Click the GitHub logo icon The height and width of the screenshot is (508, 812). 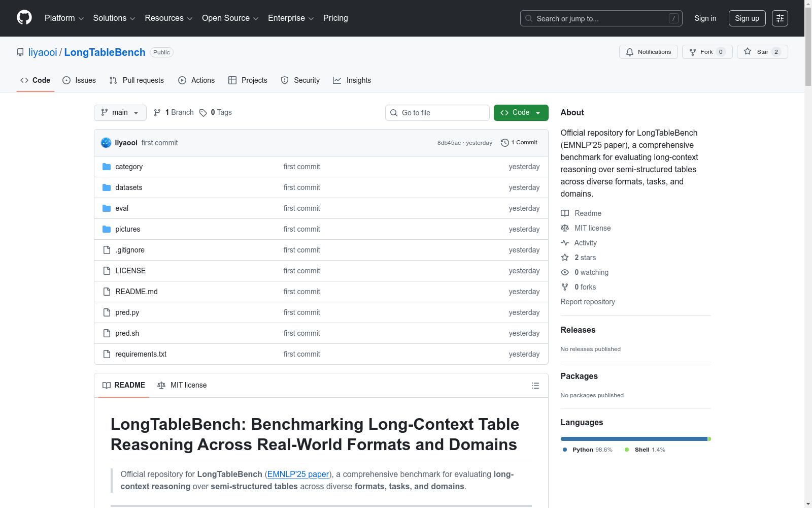tap(24, 18)
